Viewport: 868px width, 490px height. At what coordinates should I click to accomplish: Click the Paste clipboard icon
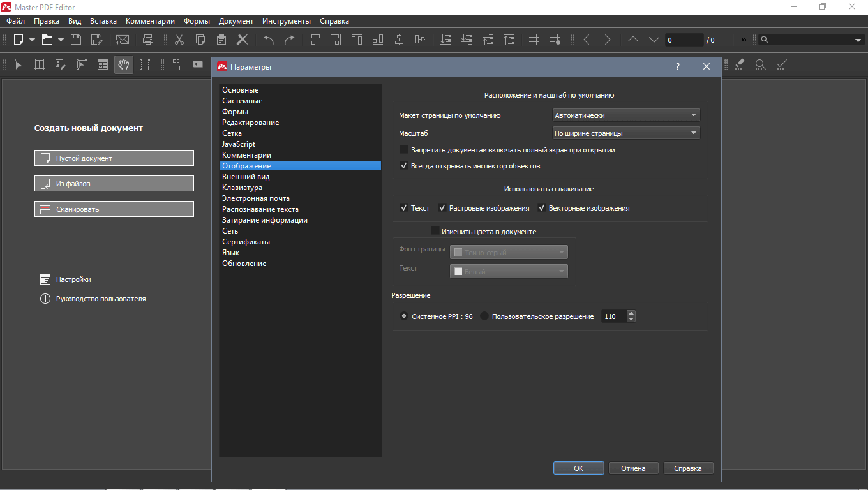(221, 40)
